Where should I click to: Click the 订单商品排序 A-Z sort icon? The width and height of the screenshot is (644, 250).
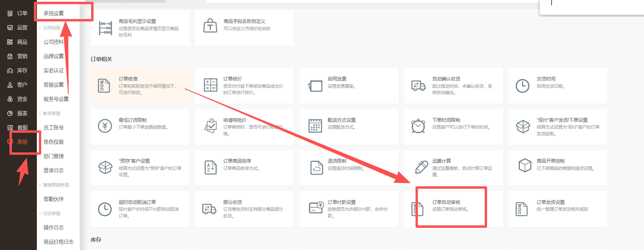210,167
